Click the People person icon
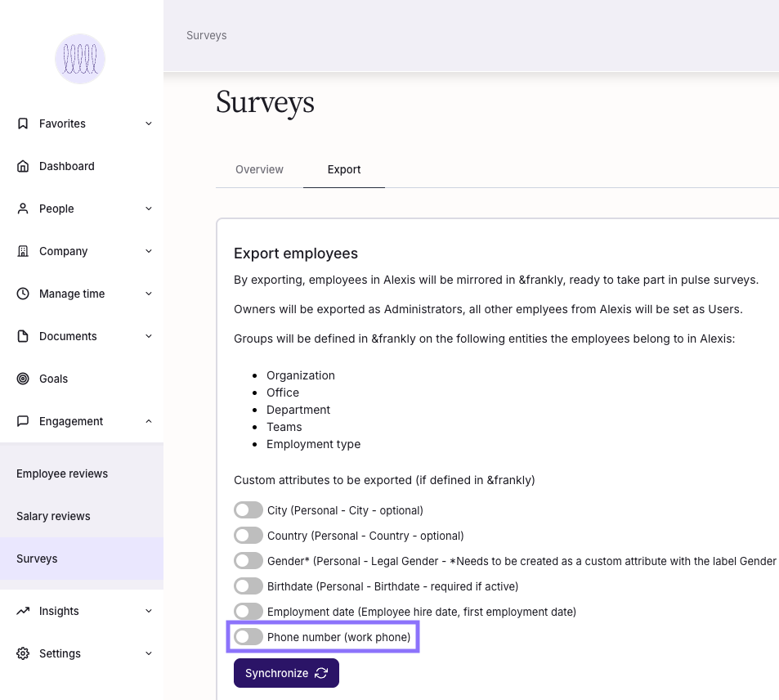 coord(23,209)
